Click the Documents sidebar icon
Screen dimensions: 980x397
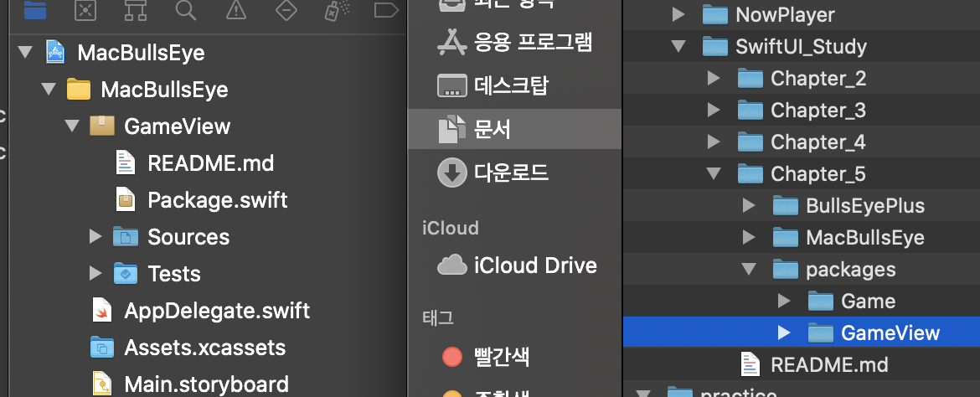click(451, 129)
